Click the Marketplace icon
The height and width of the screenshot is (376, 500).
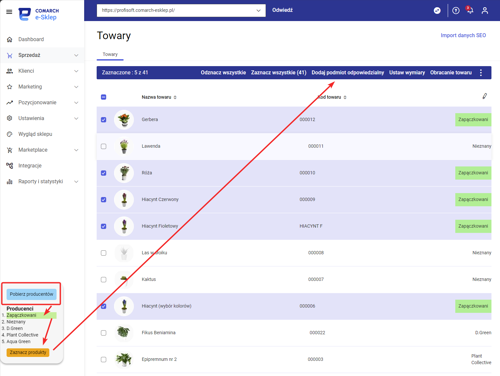point(9,150)
